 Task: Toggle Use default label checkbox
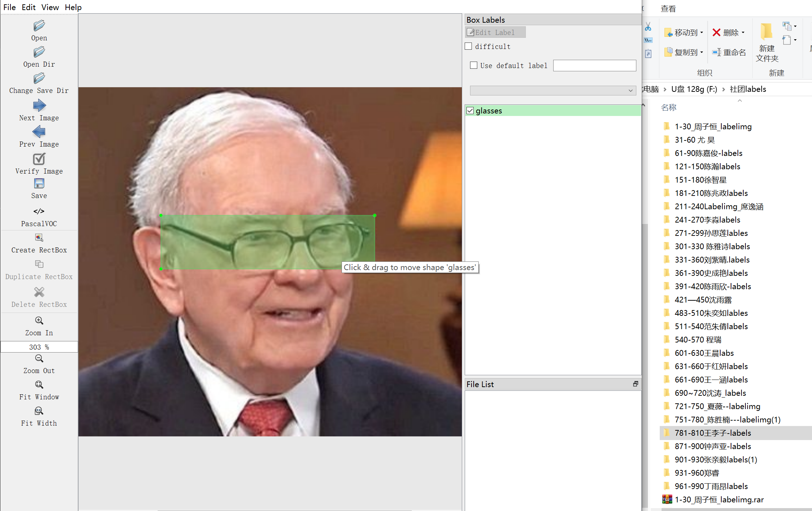474,65
